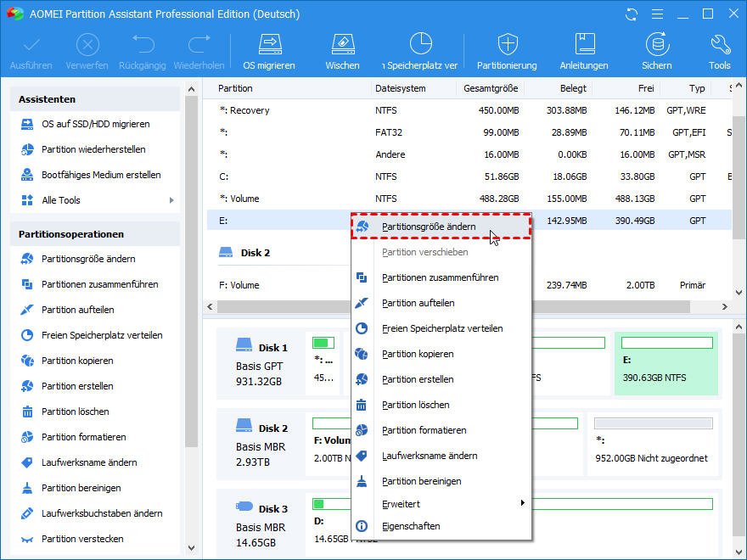Click the partition list scroll-down arrow
The width and height of the screenshot is (747, 560).
click(739, 293)
